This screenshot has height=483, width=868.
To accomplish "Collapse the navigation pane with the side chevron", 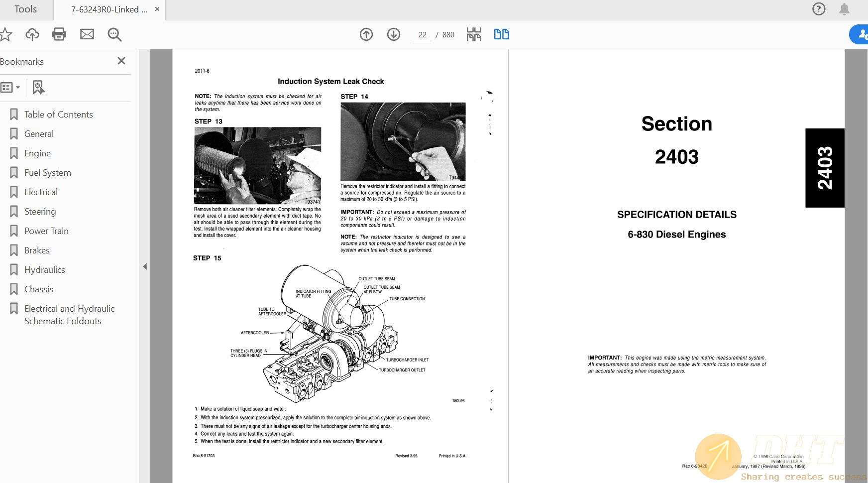I will click(x=145, y=266).
